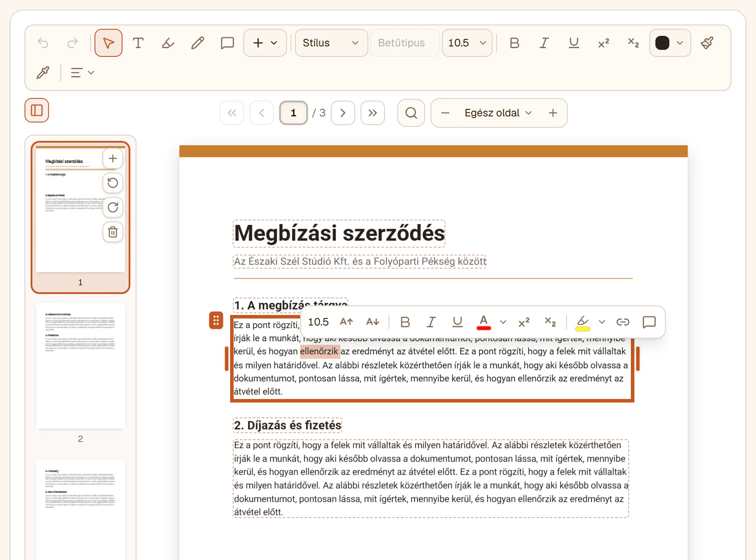Go to the next page
756x560 pixels.
pyautogui.click(x=343, y=113)
